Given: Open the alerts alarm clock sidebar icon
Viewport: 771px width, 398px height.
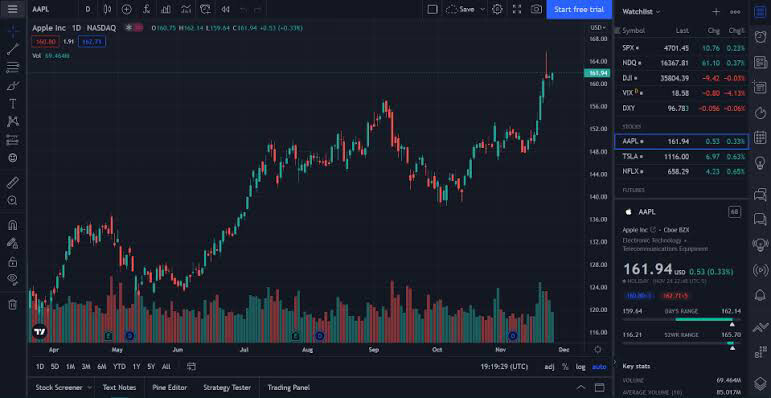Looking at the screenshot, I should (x=760, y=36).
